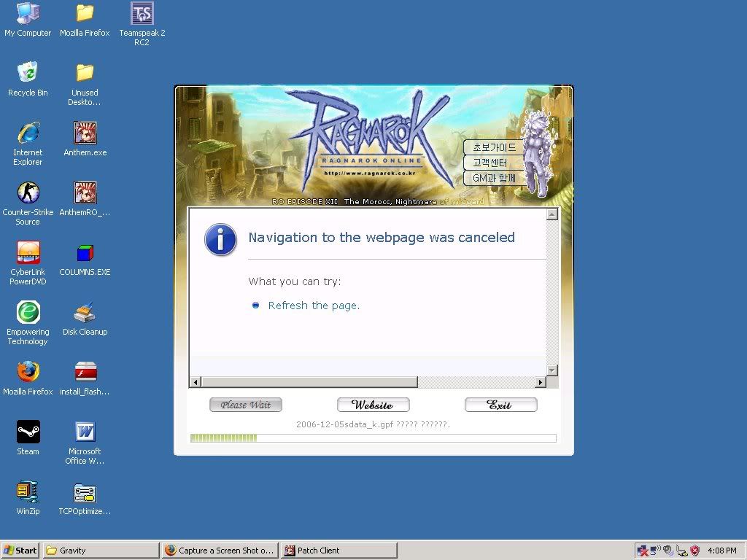Select CyberLink PowerDVD icon
This screenshot has width=747, height=560.
(28, 262)
